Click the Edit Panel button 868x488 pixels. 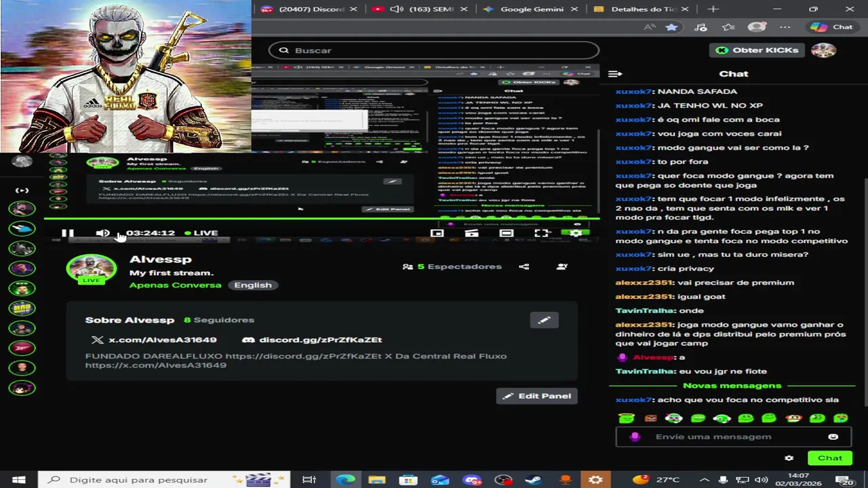tap(536, 396)
